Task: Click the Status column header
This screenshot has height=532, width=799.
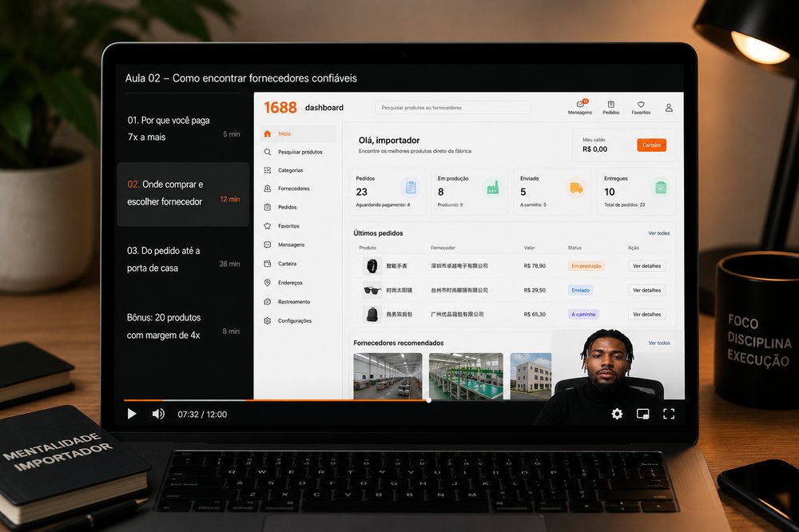Action: click(574, 248)
